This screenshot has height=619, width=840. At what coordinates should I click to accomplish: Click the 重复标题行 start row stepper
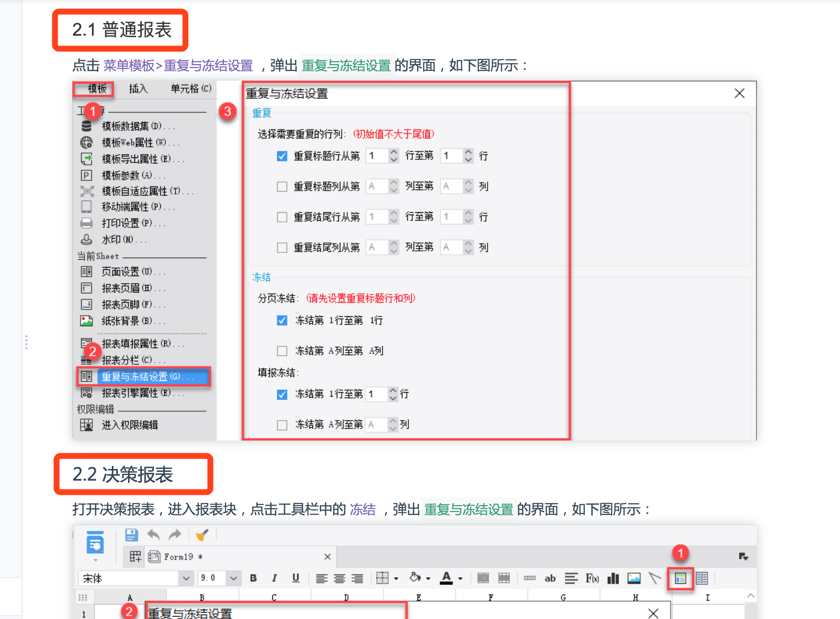(394, 156)
